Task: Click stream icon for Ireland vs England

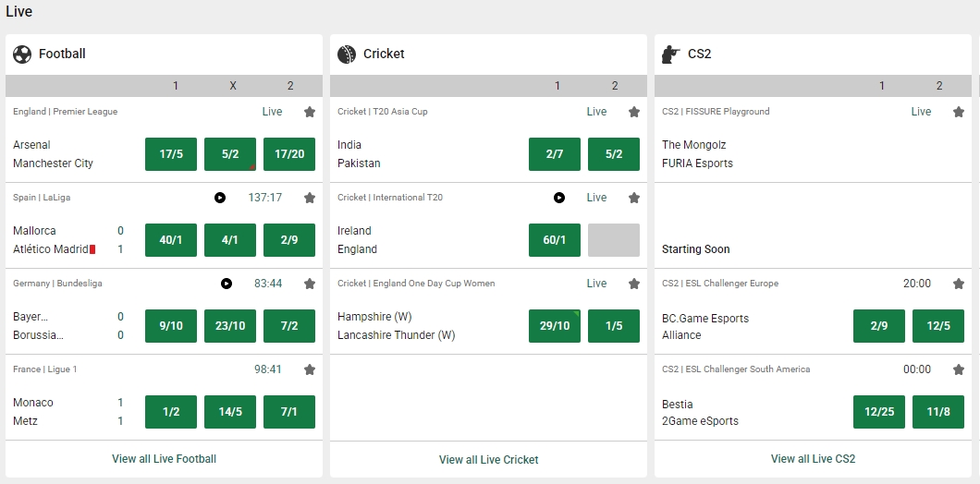Action: click(x=559, y=198)
